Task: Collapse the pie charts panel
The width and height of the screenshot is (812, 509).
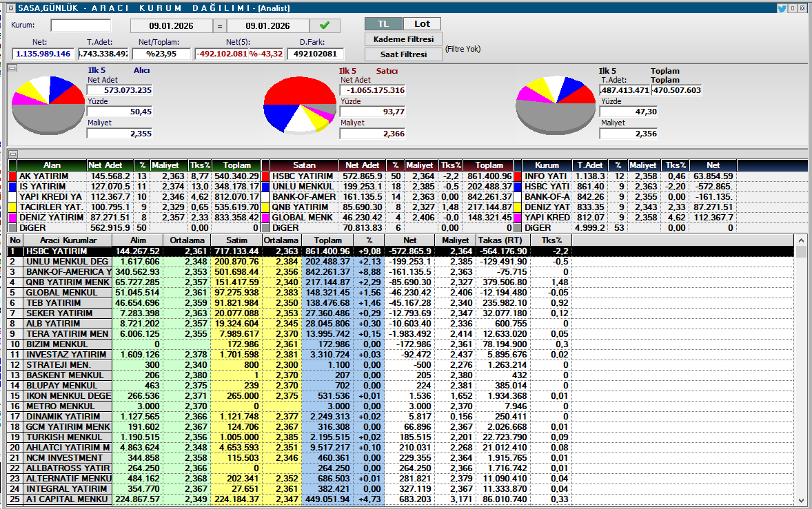Action: click(x=12, y=67)
